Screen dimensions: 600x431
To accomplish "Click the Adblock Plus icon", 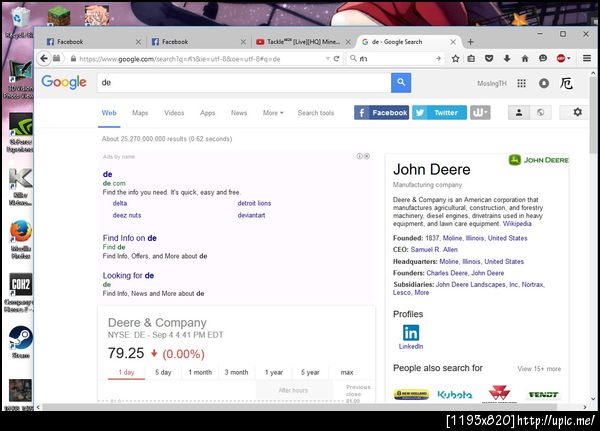I will (x=561, y=59).
